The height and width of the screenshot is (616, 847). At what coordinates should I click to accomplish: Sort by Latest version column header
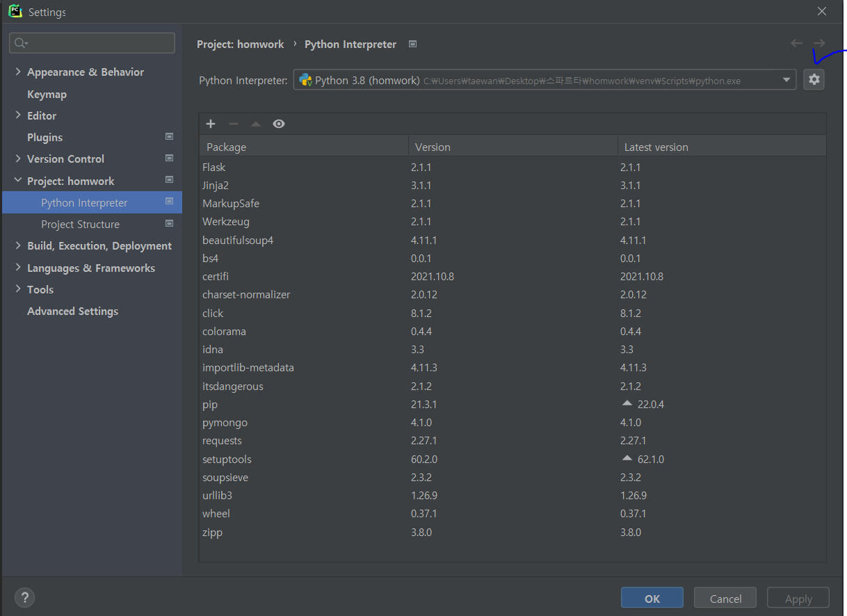click(x=722, y=147)
